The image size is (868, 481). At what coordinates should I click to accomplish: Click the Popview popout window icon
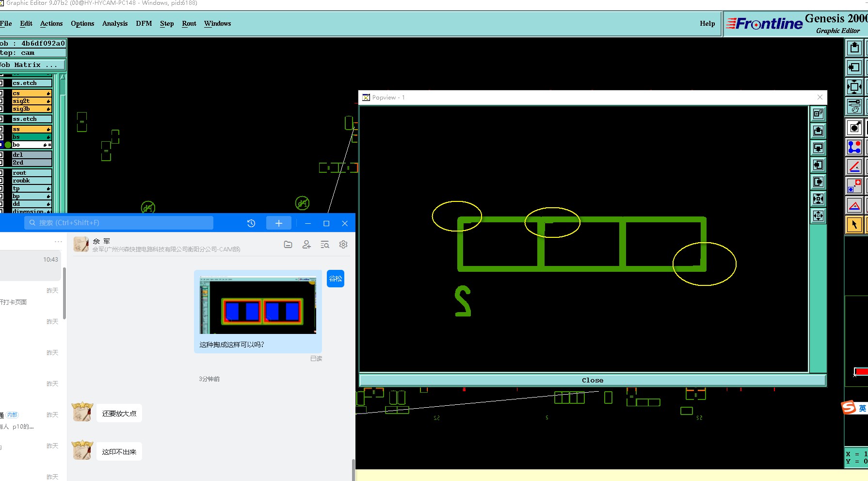coord(818,114)
